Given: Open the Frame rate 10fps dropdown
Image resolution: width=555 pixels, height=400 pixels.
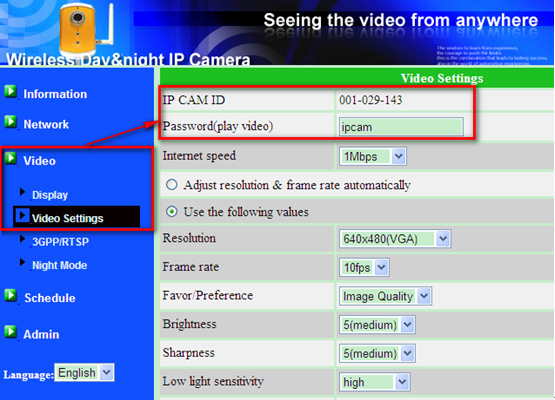Looking at the screenshot, I should click(x=364, y=267).
